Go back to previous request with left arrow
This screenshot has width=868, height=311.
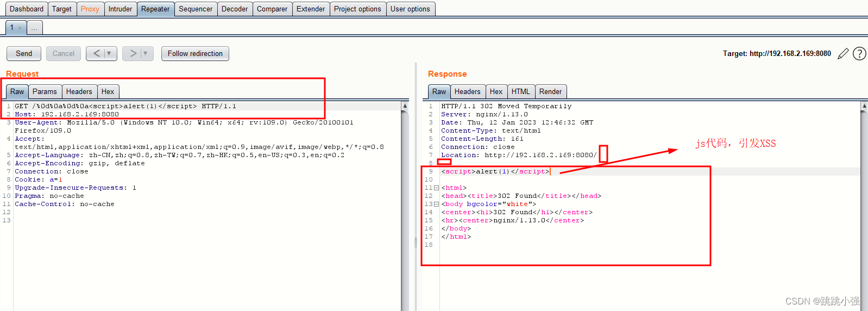pos(96,53)
